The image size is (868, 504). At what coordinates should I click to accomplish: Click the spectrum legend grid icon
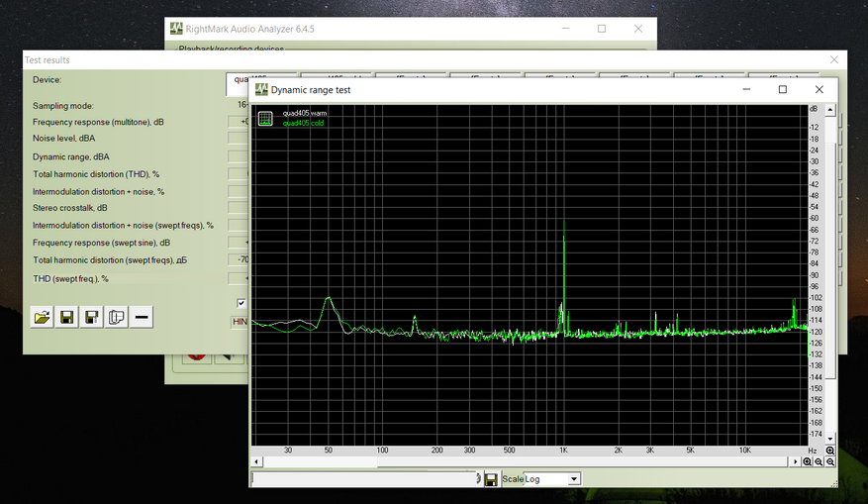265,119
